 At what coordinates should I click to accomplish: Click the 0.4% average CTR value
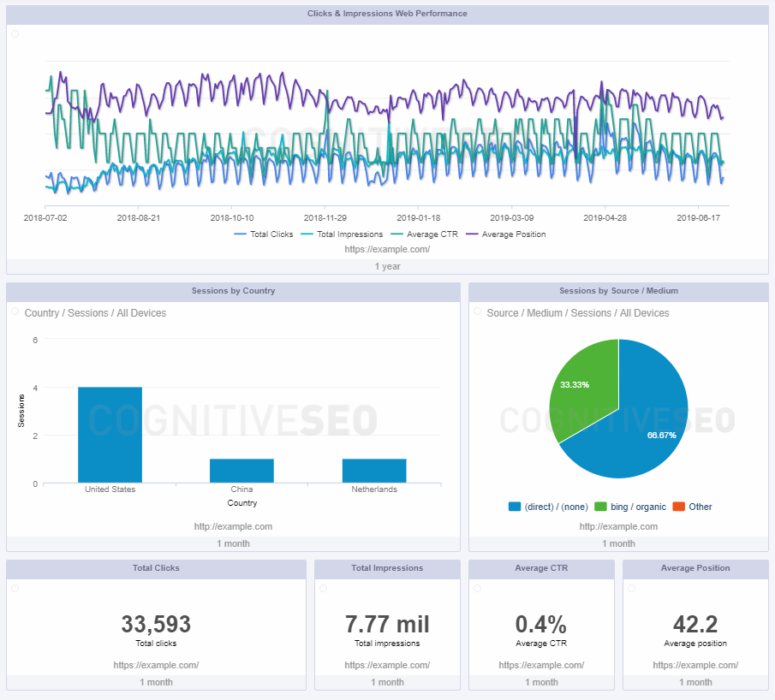[x=541, y=624]
